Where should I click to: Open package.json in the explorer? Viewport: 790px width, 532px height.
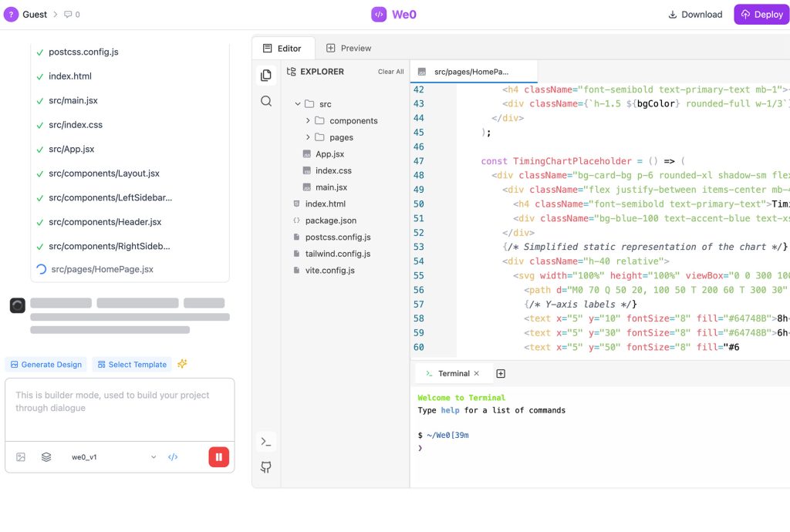(x=330, y=221)
